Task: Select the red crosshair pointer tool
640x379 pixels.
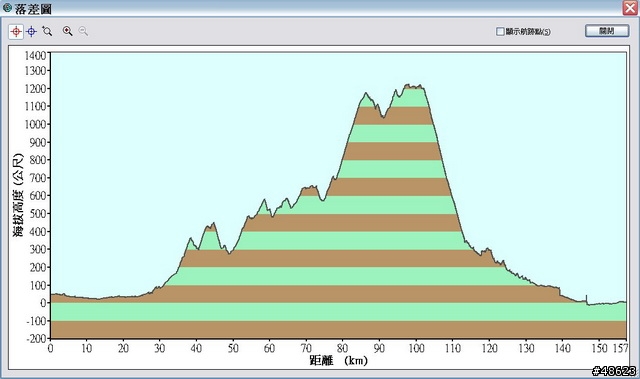Action: pos(16,31)
